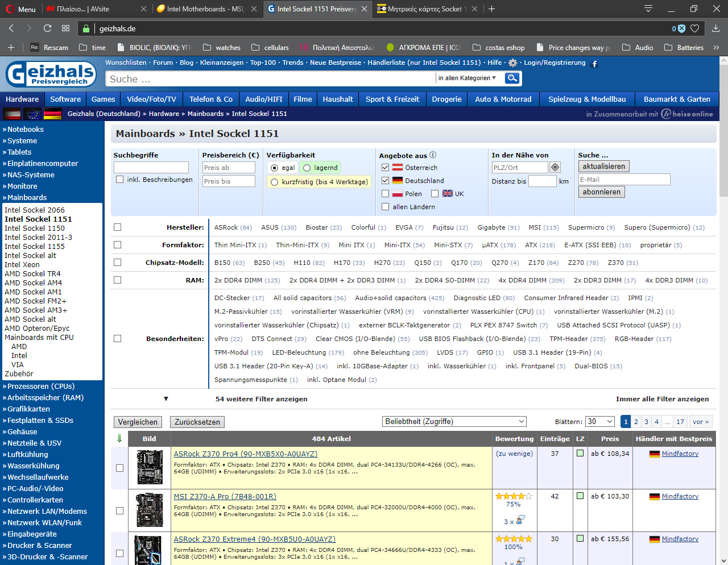Open ASRock Z370 Pro4 motherboard thumbnail
Viewport: 728px width, 565px height.
click(150, 467)
